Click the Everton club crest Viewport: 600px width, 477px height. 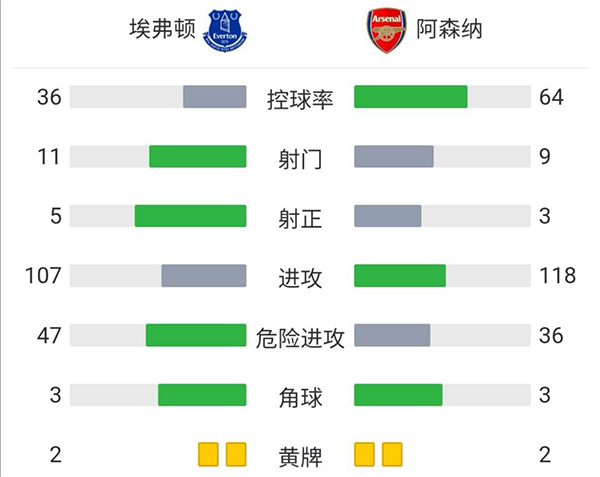pyautogui.click(x=226, y=31)
